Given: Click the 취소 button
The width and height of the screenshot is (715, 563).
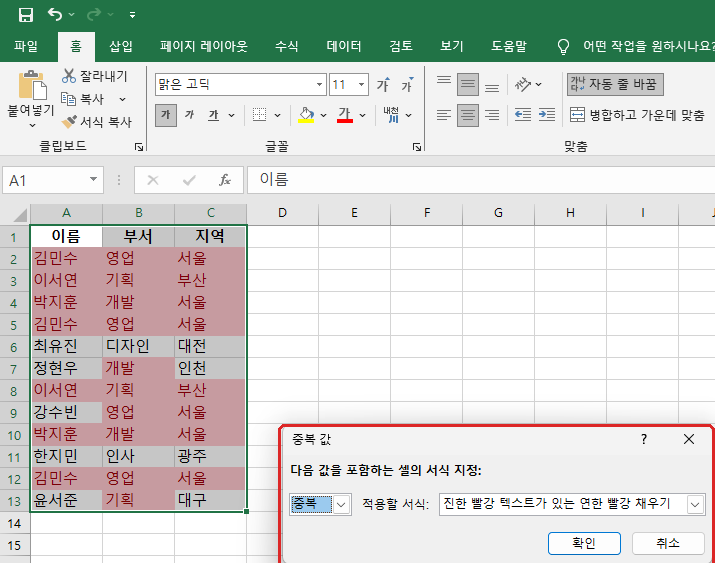Looking at the screenshot, I should coord(668,543).
